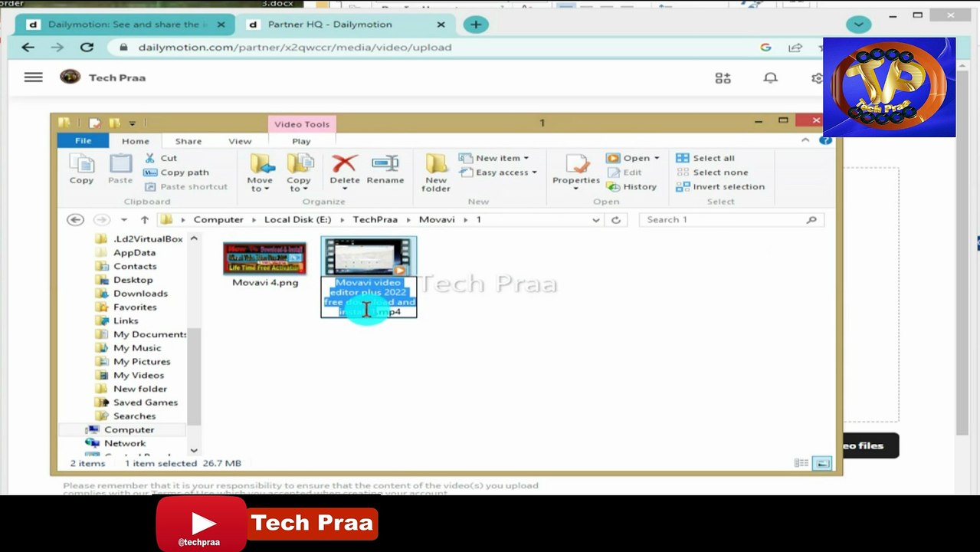Select Downloads in navigation pane
Viewport: 980px width, 552px height.
click(140, 294)
